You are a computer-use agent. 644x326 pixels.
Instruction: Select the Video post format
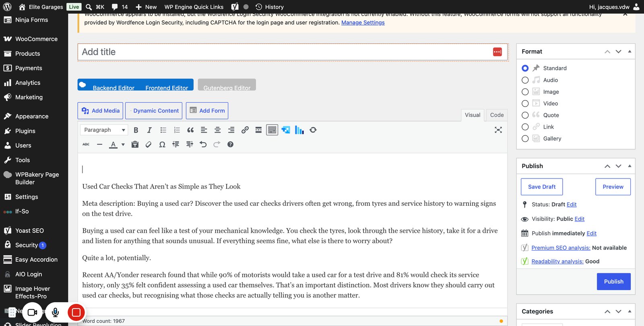click(x=525, y=103)
